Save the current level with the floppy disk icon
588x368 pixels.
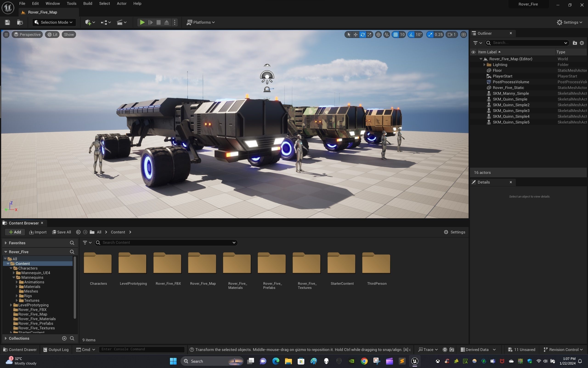click(7, 22)
